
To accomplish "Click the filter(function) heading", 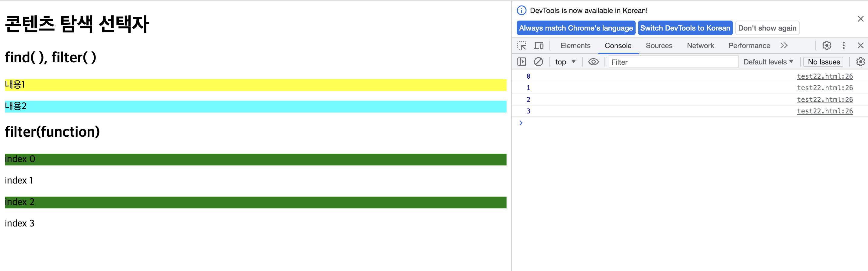I will coord(52,132).
